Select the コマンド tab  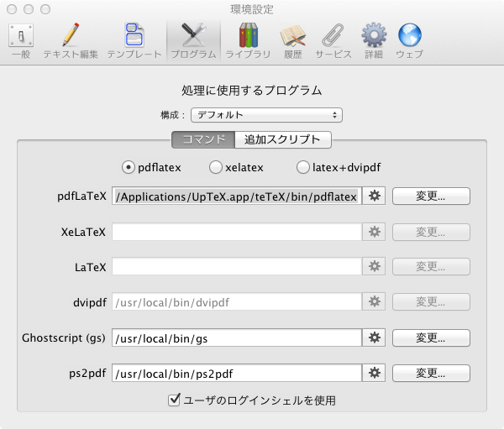pos(202,139)
